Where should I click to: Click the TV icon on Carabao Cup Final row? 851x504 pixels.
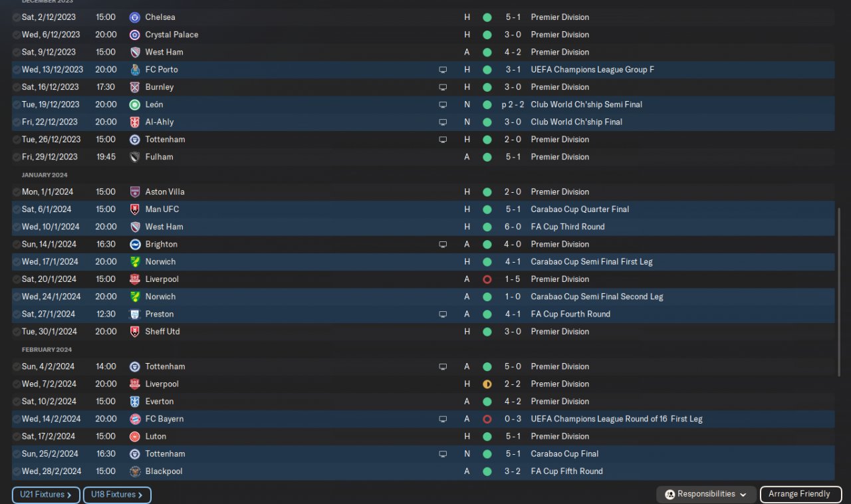(x=443, y=454)
